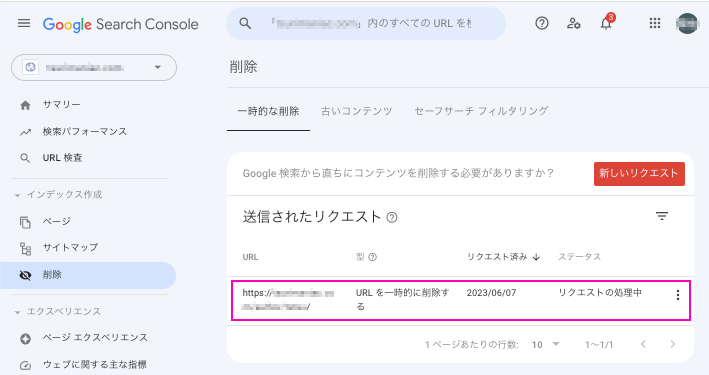The image size is (709, 375).
Task: Click the crossed-eye icon beside 削除
Action: click(25, 275)
